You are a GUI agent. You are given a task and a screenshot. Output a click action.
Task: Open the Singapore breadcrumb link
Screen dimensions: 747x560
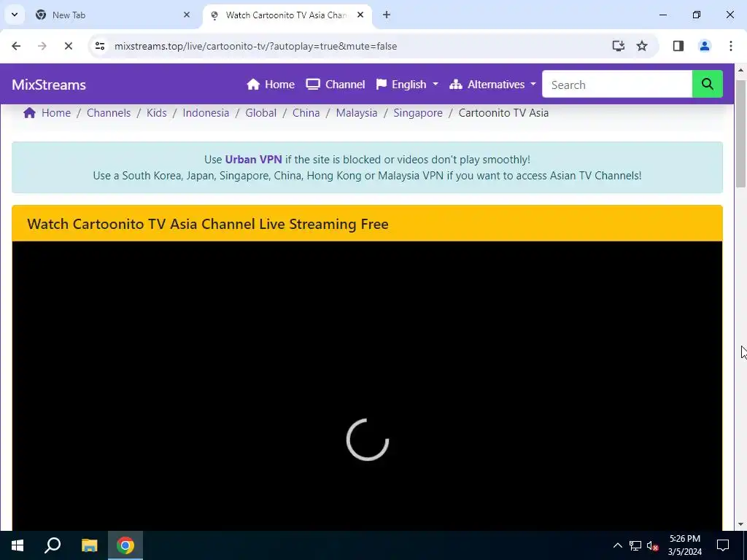(418, 113)
